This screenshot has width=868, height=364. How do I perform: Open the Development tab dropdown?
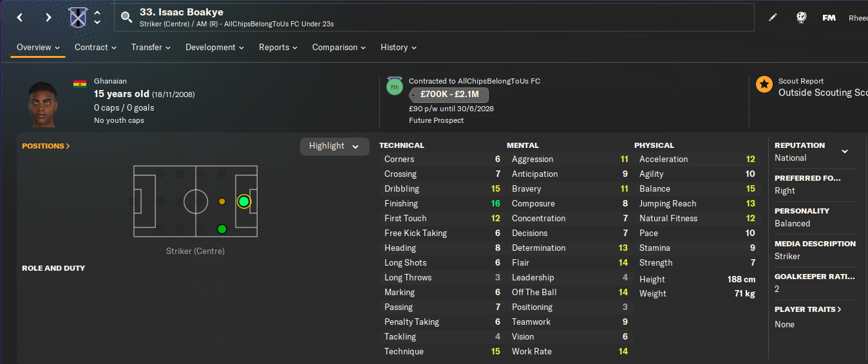[x=214, y=47]
